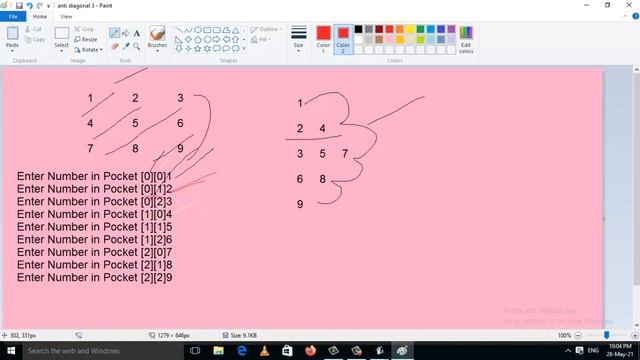Click the Redo arrow in the title bar

pos(40,6)
